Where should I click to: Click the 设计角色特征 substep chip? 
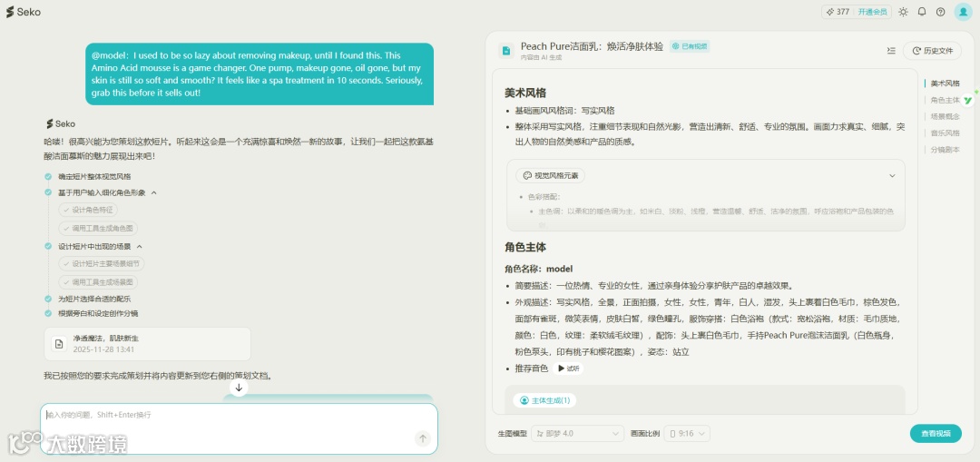(87, 211)
